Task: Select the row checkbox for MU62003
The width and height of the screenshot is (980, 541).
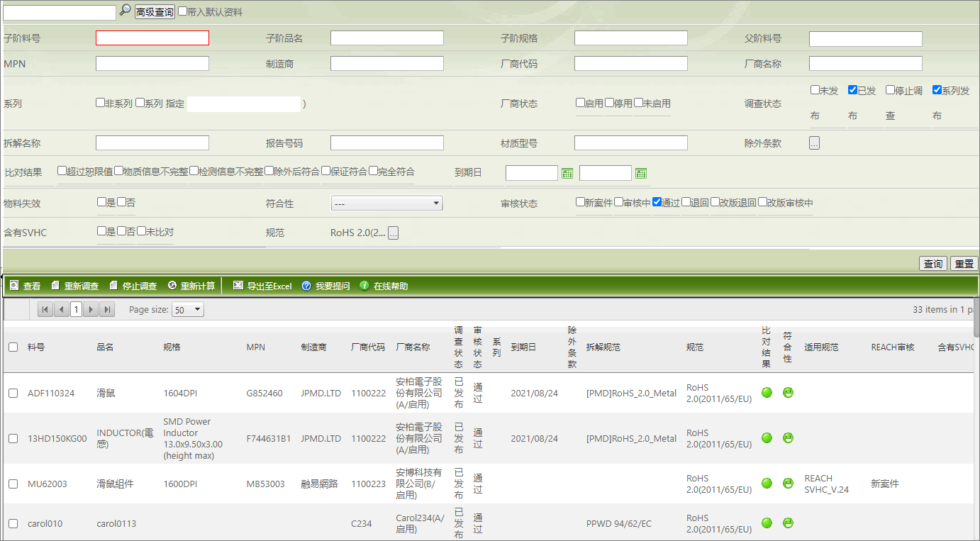Action: tap(13, 484)
